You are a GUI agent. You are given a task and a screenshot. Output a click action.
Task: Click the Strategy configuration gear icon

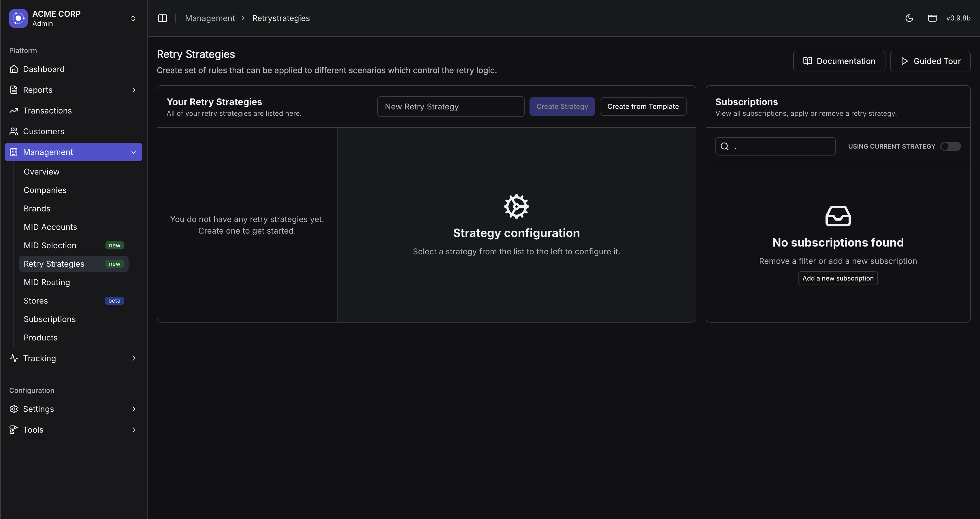(516, 207)
